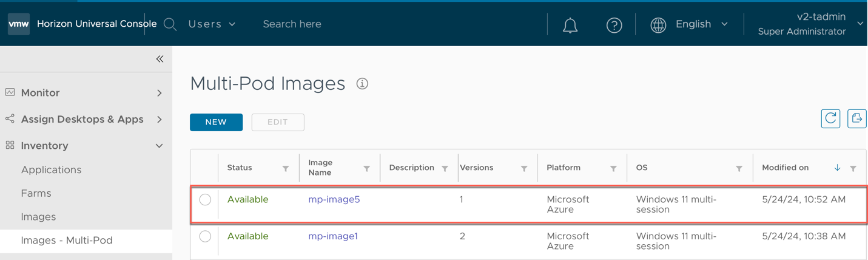
Task: Open Applications in the sidebar
Action: point(51,169)
